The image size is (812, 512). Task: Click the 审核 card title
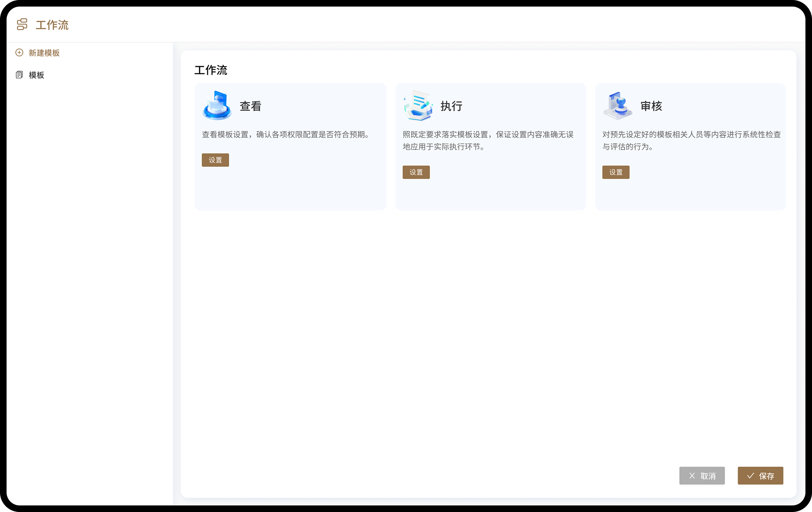(651, 106)
